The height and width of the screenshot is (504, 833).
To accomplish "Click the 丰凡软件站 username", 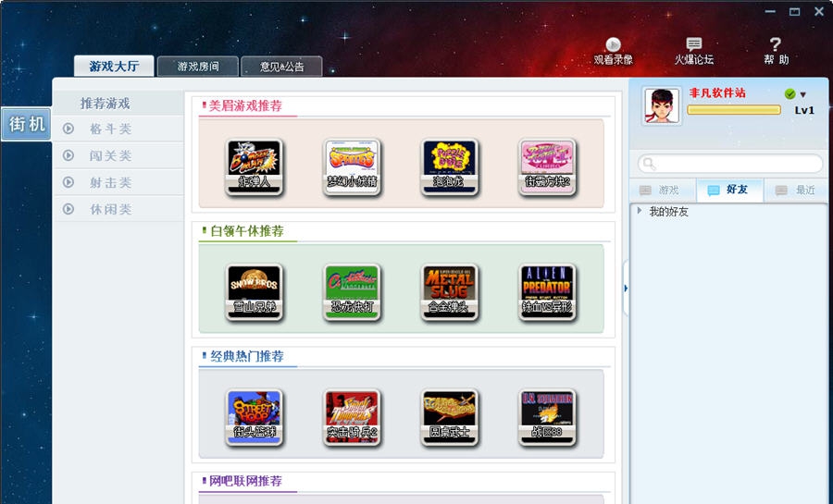I will 717,92.
